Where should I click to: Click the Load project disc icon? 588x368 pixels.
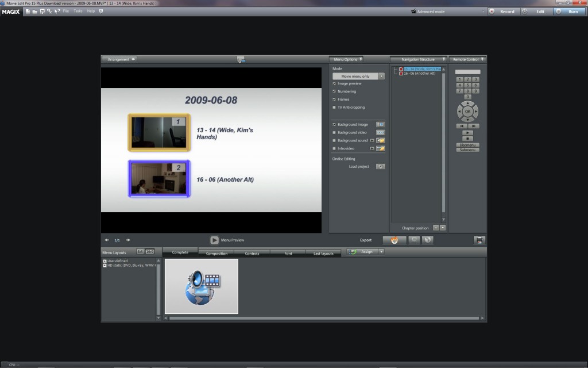(380, 166)
